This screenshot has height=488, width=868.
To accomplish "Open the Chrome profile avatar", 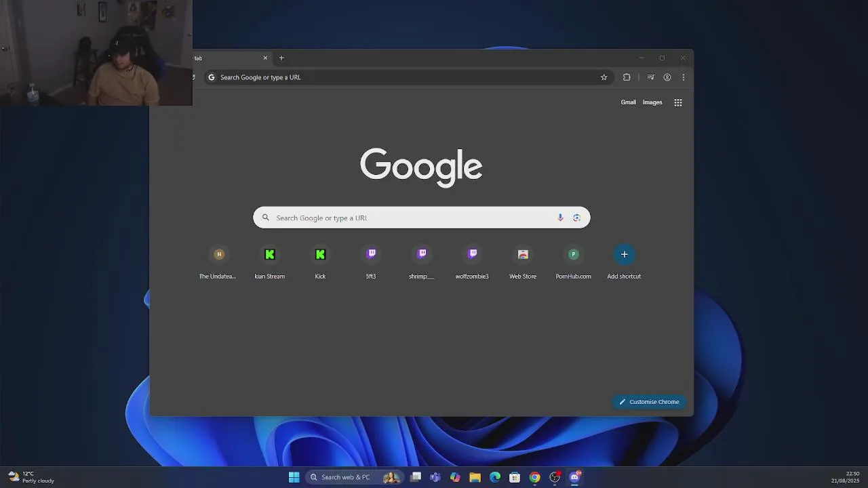I will [x=667, y=77].
